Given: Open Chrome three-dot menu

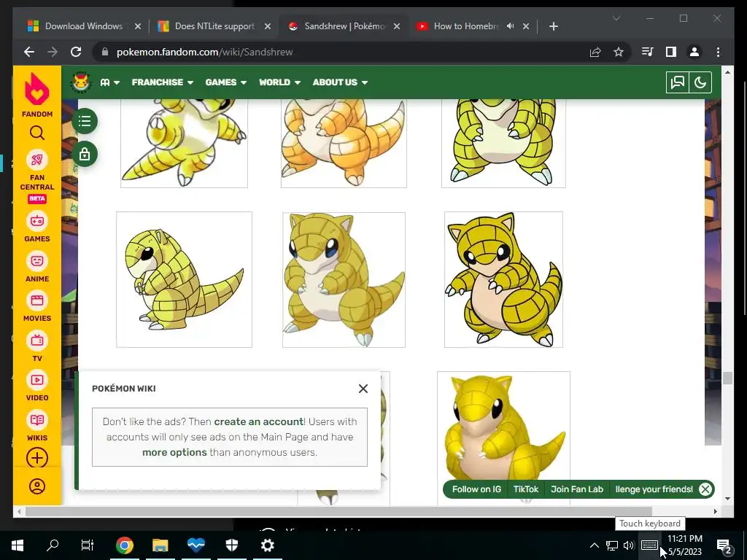Looking at the screenshot, I should 718,52.
